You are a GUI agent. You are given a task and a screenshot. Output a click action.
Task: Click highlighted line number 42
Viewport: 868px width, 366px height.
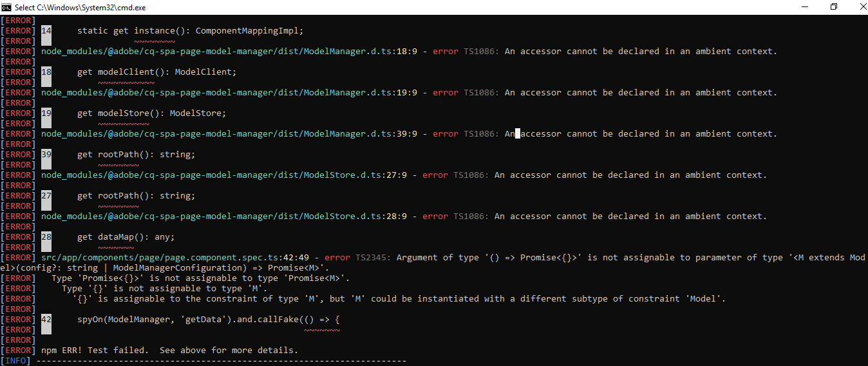tap(46, 320)
